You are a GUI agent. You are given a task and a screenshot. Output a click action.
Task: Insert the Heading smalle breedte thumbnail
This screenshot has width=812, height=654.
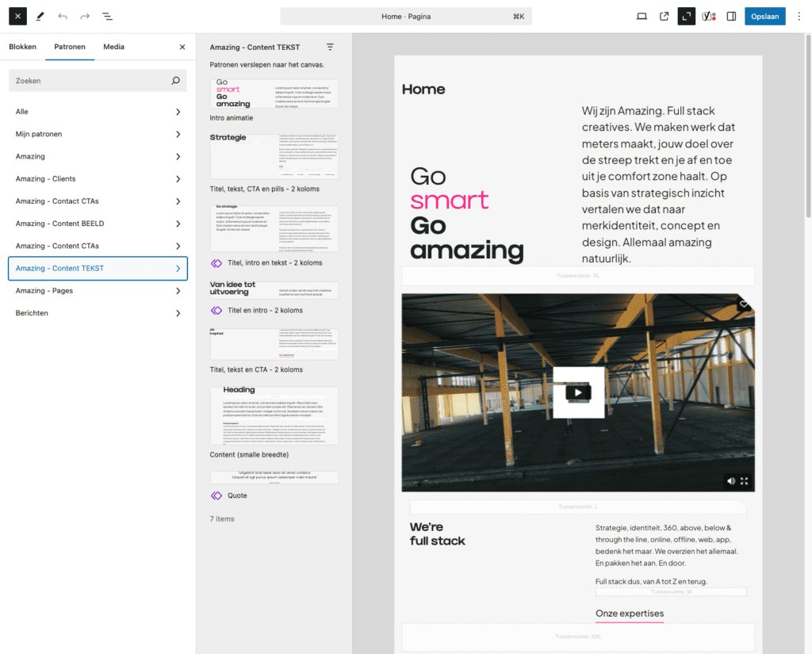274,416
